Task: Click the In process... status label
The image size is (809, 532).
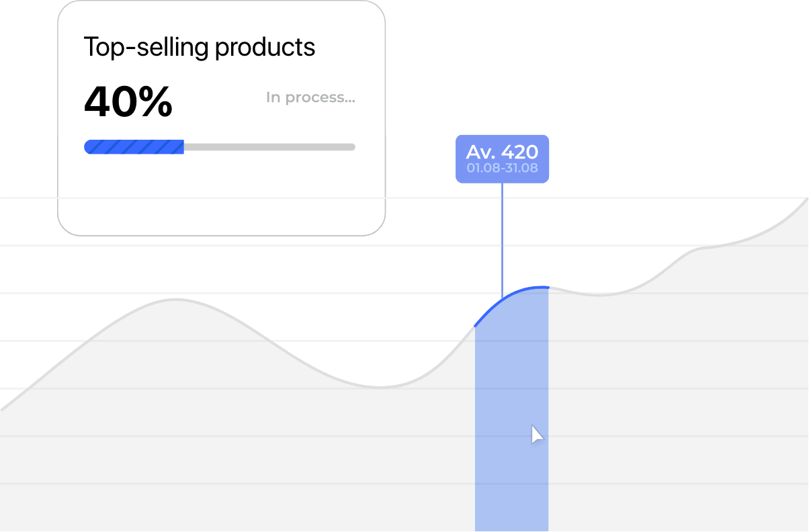Action: pos(310,97)
